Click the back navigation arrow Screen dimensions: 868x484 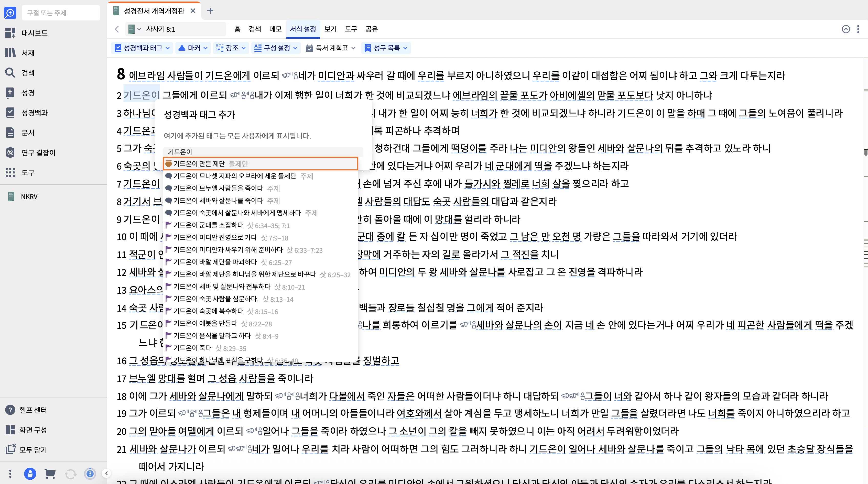(x=117, y=29)
